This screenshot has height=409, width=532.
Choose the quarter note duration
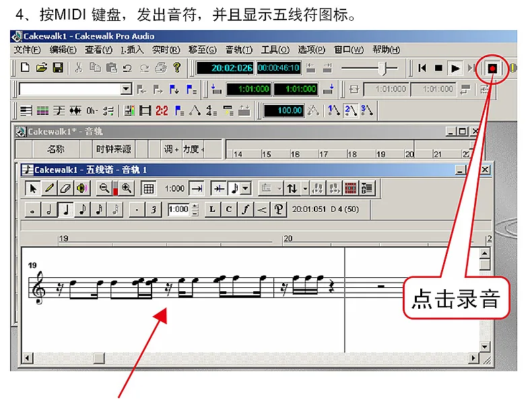coord(66,210)
